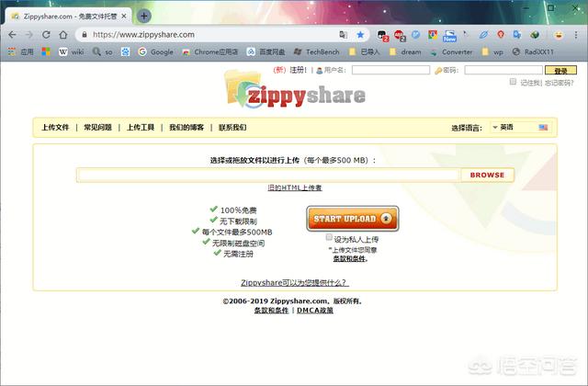Click the forward navigation arrow
The width and height of the screenshot is (588, 386).
click(x=28, y=35)
